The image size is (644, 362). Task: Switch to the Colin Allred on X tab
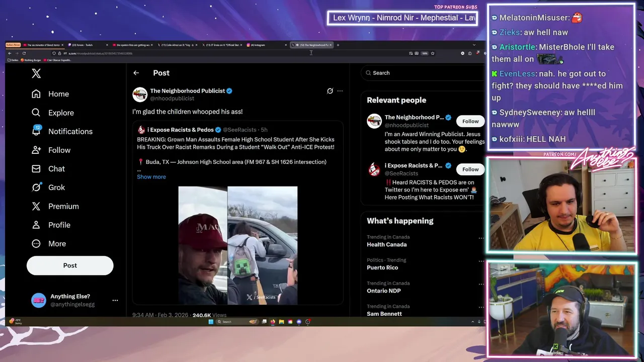tap(177, 45)
